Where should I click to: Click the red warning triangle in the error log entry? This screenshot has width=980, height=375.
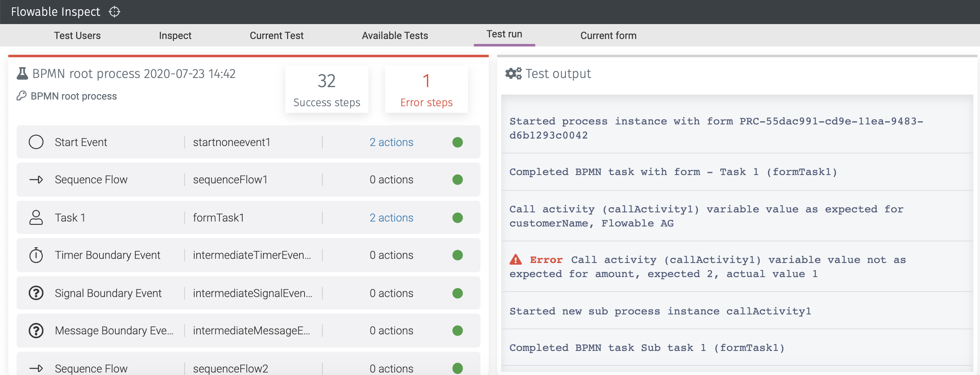[516, 259]
